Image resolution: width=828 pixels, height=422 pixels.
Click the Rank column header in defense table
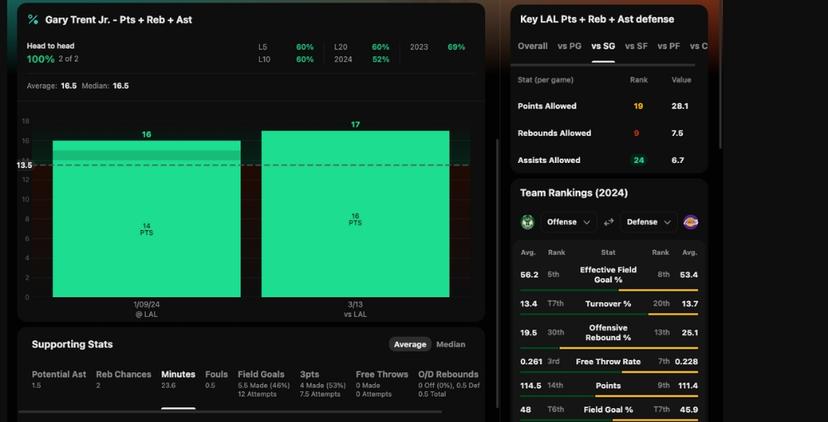(x=639, y=80)
